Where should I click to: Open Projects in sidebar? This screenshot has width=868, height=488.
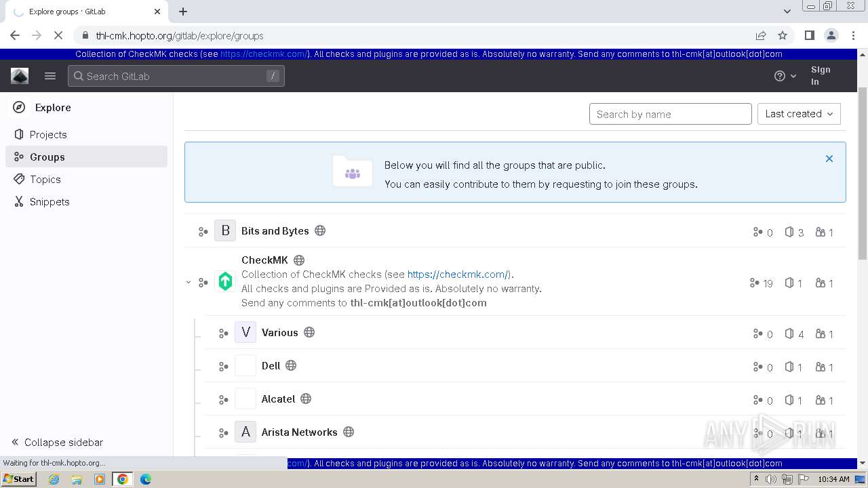pos(87,134)
